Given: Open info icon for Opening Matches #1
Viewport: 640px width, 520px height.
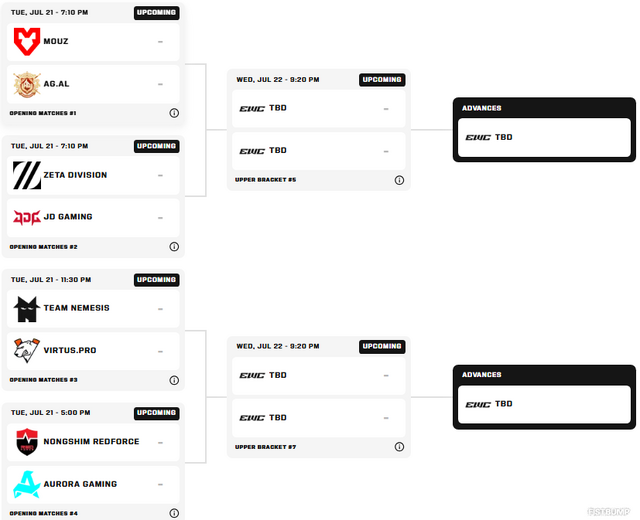Looking at the screenshot, I should point(174,113).
